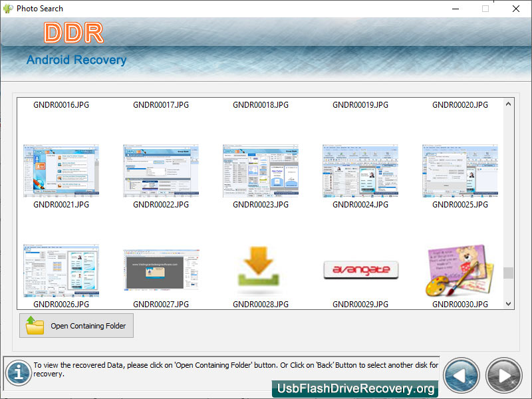Select the GNDR00024.JPG thumbnail
Image resolution: width=532 pixels, height=399 pixels.
[x=360, y=171]
